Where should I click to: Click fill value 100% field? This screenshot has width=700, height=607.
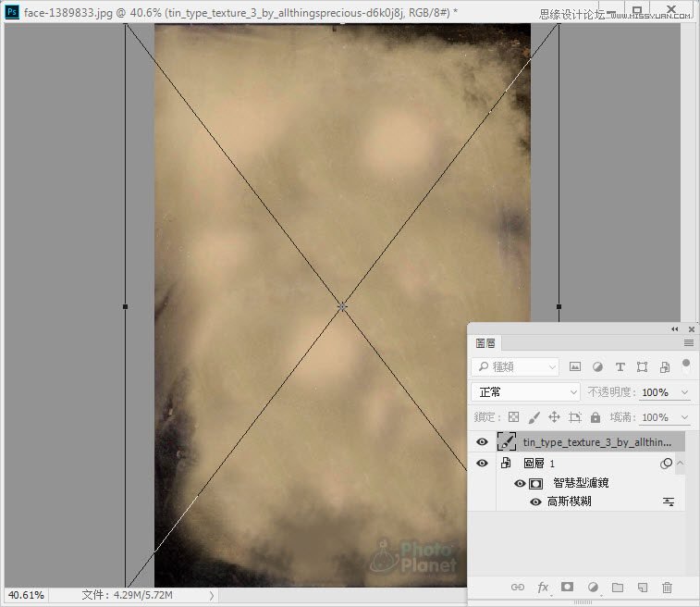655,417
